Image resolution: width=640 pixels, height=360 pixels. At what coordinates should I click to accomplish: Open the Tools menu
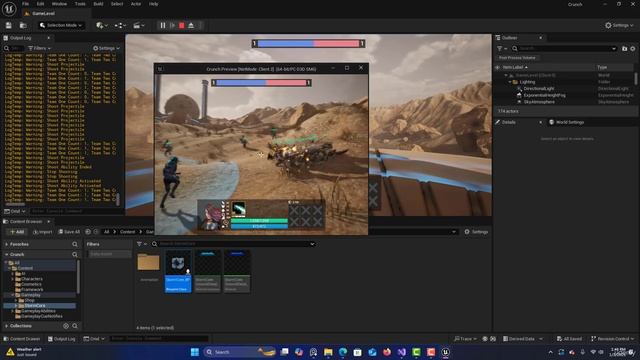80,4
